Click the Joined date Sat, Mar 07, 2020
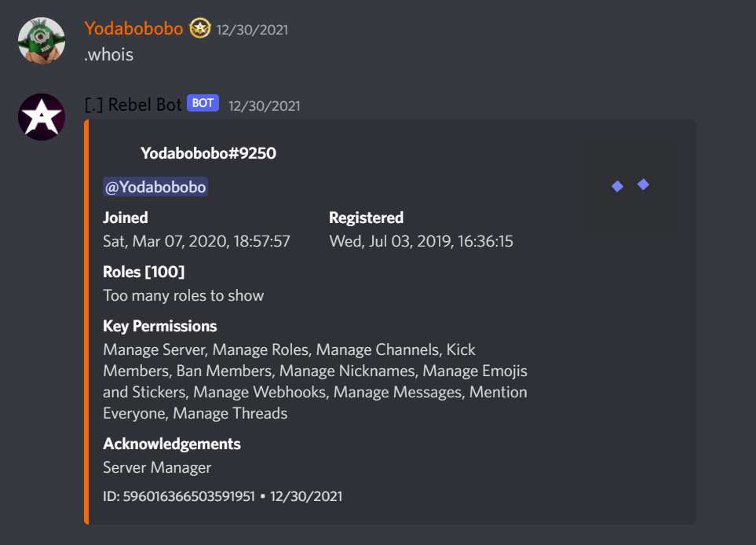756x545 pixels. pos(196,241)
